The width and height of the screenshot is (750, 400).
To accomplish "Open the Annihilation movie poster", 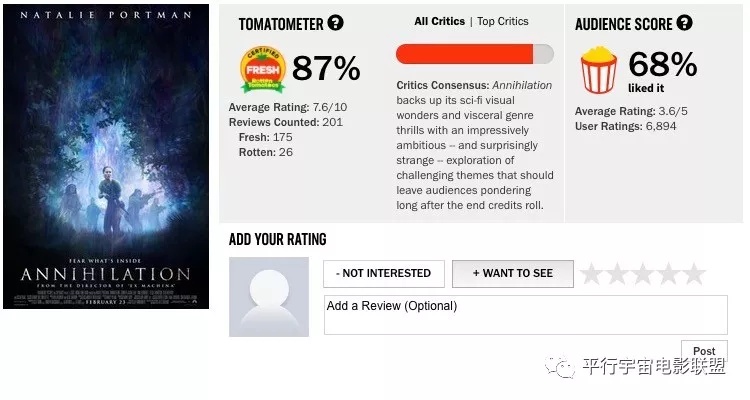I will coord(106,156).
